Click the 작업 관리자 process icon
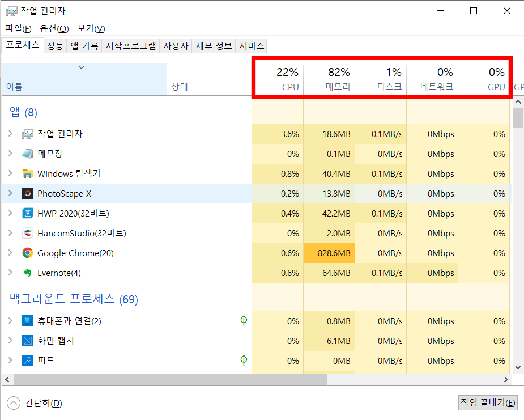The width and height of the screenshot is (524, 420). 27,134
